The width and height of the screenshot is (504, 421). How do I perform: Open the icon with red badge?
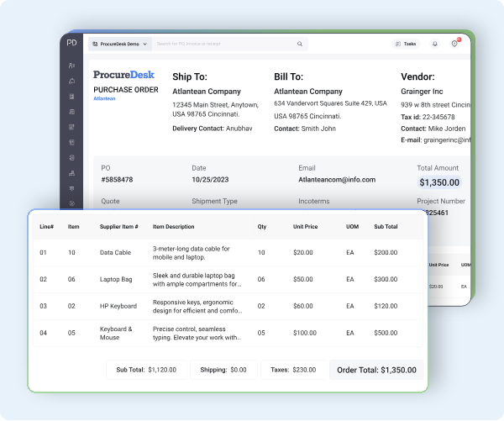[x=454, y=44]
